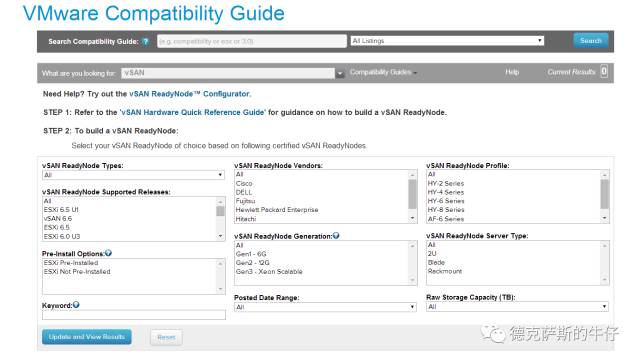640x362 pixels.
Task: Click Supported Releases list scrollbar thumb
Action: [220, 211]
